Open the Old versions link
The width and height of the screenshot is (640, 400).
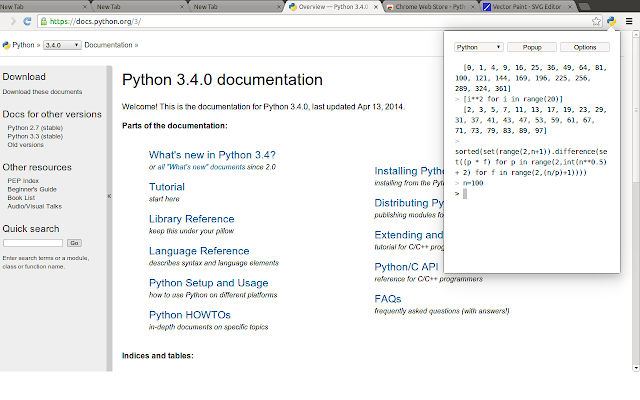pos(25,145)
